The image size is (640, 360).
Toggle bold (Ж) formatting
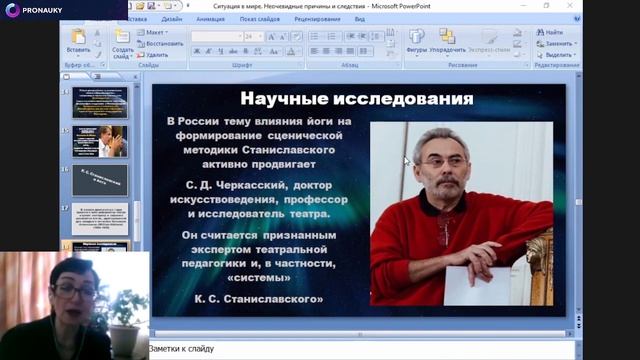[197, 51]
